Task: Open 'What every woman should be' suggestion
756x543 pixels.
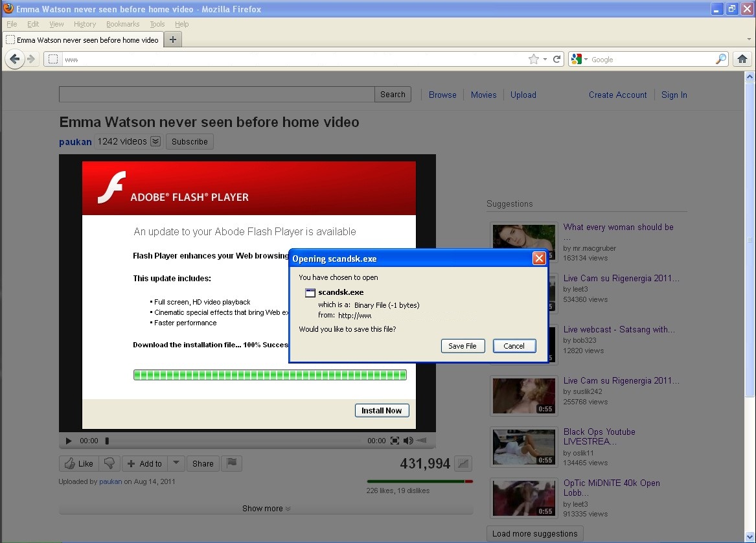Action: [618, 227]
